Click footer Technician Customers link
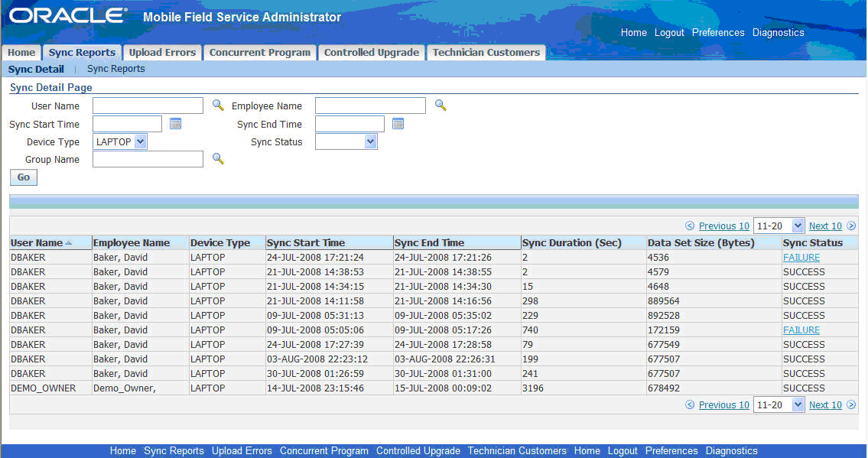 [x=517, y=450]
